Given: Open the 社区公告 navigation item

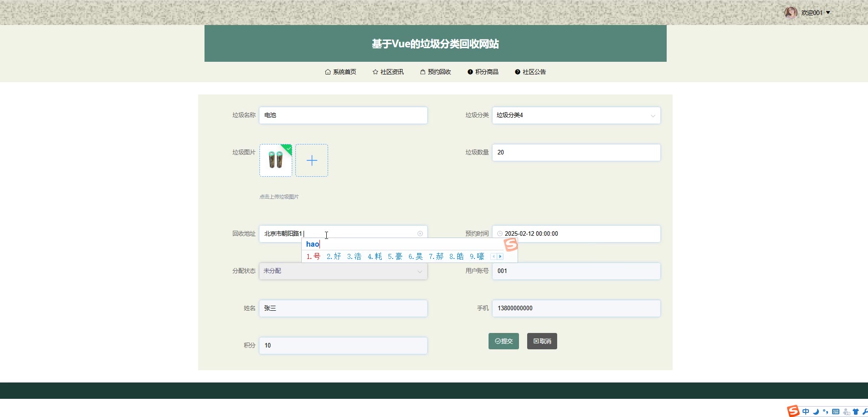Looking at the screenshot, I should tap(530, 72).
